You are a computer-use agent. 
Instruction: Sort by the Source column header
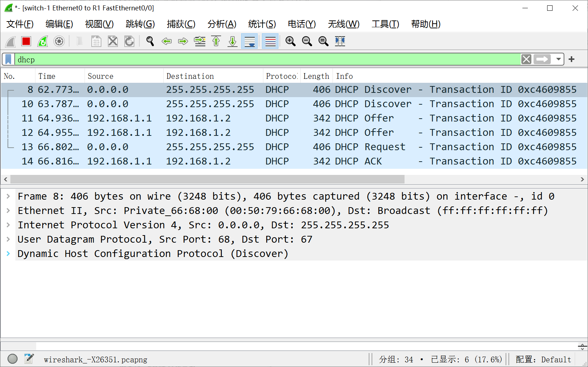(124, 76)
